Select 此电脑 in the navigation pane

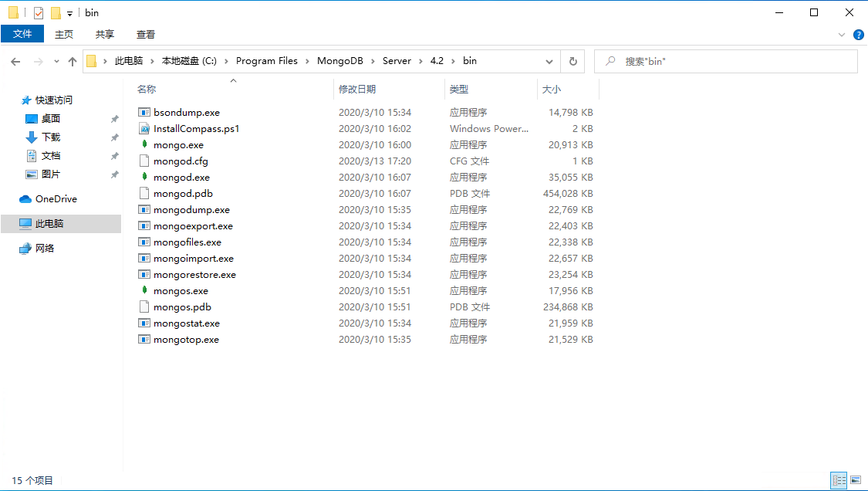61,224
